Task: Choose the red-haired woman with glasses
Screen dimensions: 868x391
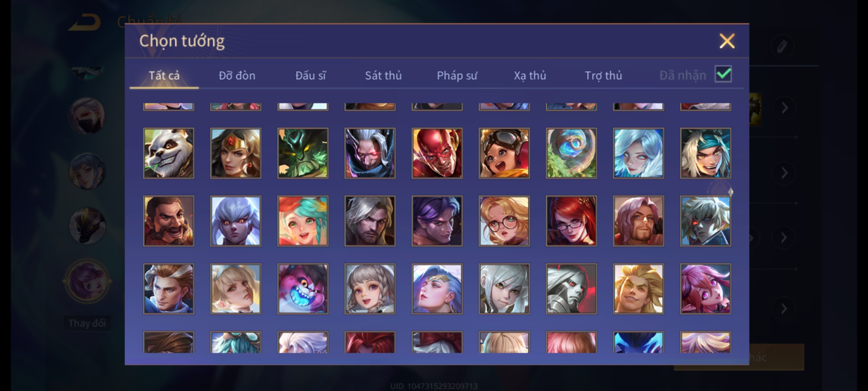Action: pyautogui.click(x=571, y=221)
